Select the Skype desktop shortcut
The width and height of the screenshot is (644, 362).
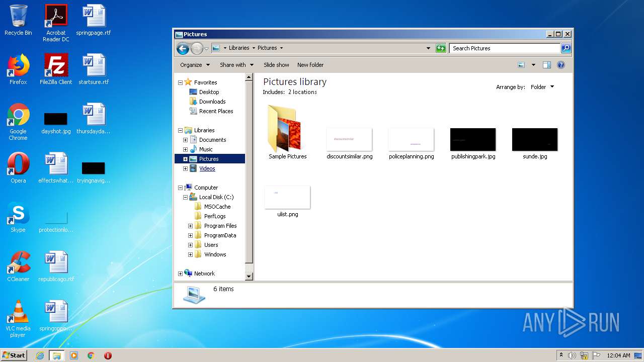pyautogui.click(x=18, y=217)
